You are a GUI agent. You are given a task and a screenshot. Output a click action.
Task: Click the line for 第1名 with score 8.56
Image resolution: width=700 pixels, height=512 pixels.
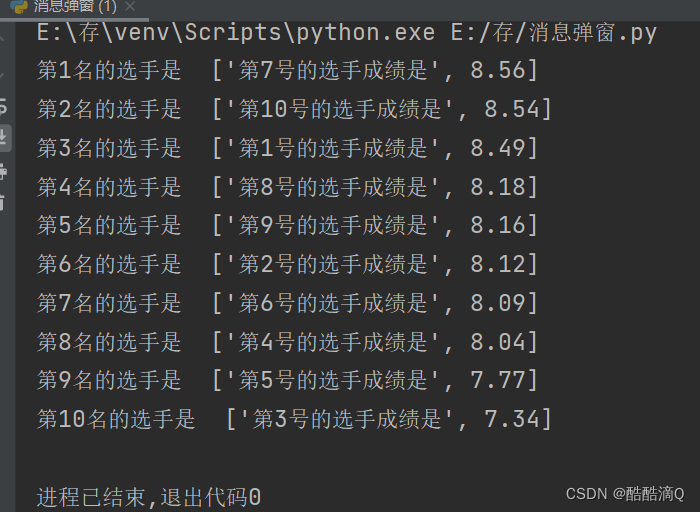click(287, 70)
